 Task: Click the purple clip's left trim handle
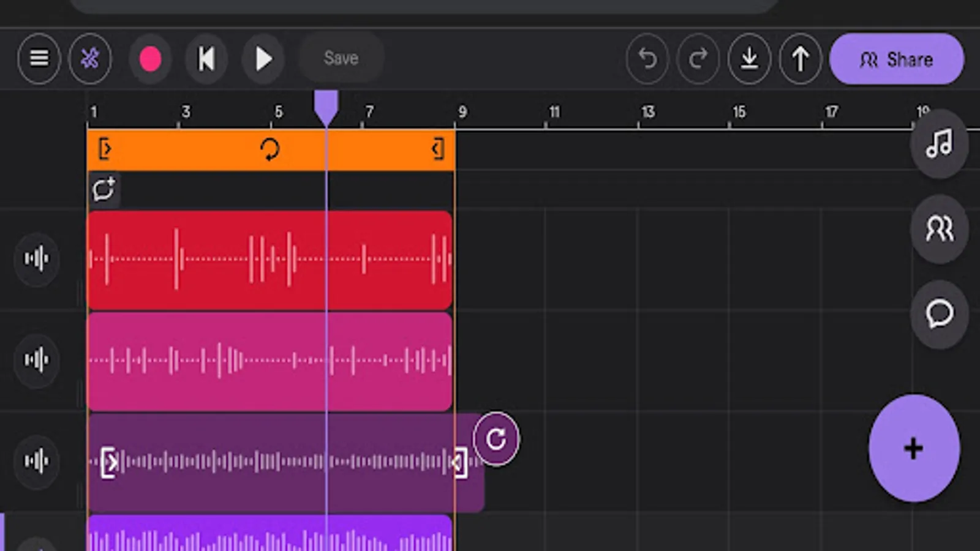tap(109, 462)
